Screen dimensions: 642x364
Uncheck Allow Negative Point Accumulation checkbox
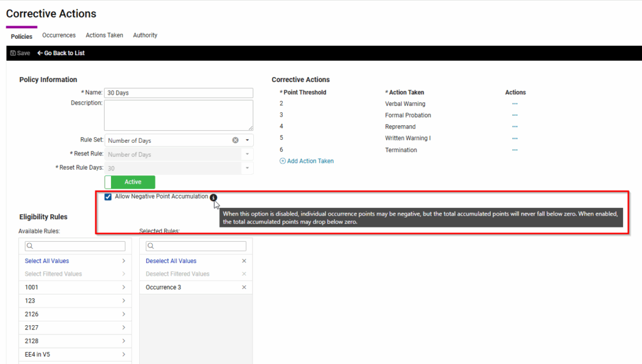click(108, 197)
